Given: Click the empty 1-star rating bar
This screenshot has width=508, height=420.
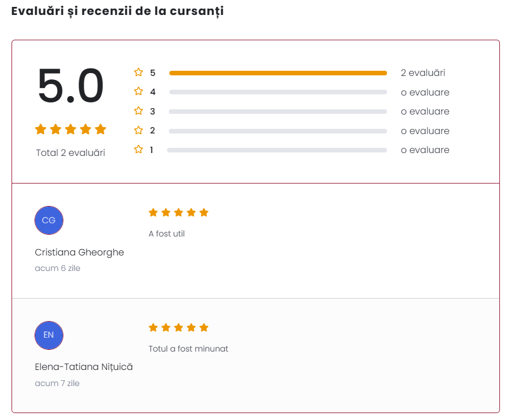Looking at the screenshot, I should click(x=277, y=150).
